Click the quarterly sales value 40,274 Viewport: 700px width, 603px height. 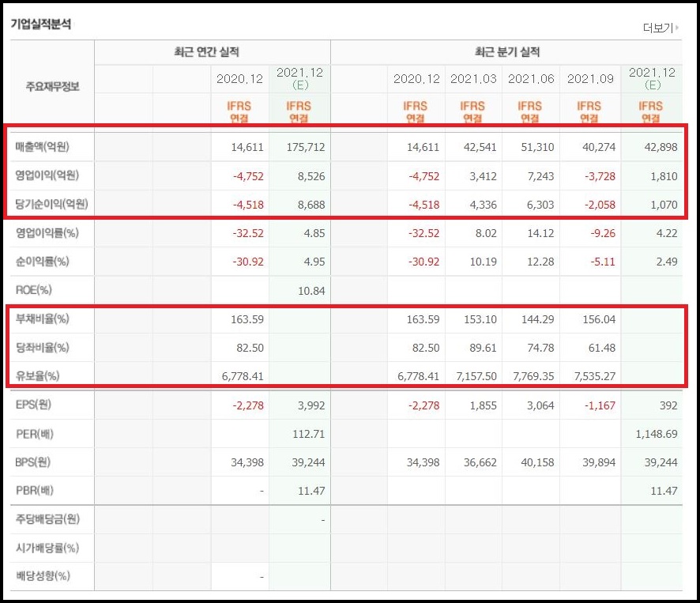pyautogui.click(x=599, y=148)
